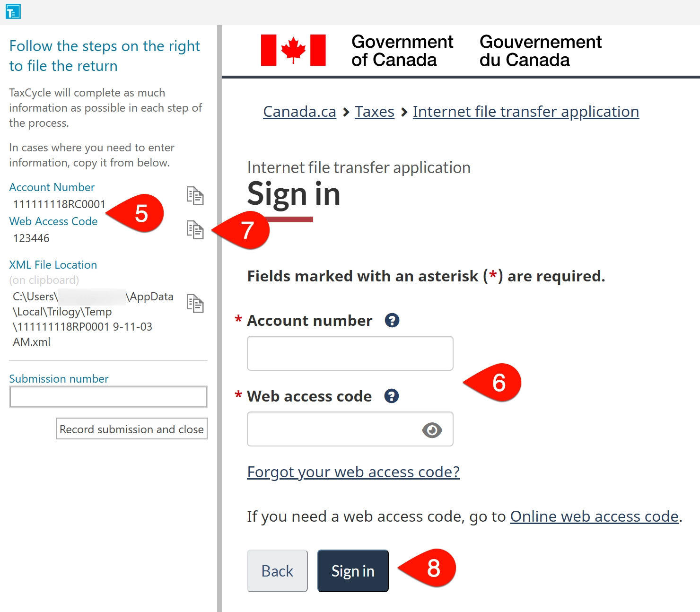This screenshot has width=700, height=612.
Task: Follow the Online web access code link
Action: [x=594, y=516]
